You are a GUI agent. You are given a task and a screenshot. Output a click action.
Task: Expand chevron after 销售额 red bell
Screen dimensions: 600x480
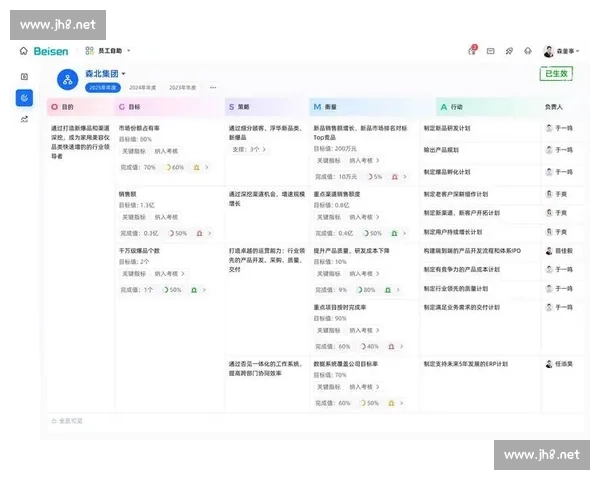pyautogui.click(x=209, y=233)
